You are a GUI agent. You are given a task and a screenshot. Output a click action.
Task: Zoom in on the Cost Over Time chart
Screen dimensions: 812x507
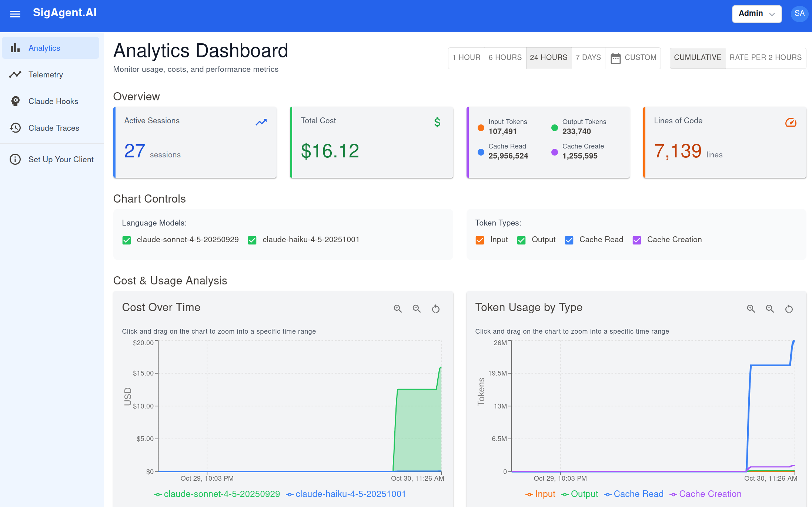coord(398,308)
